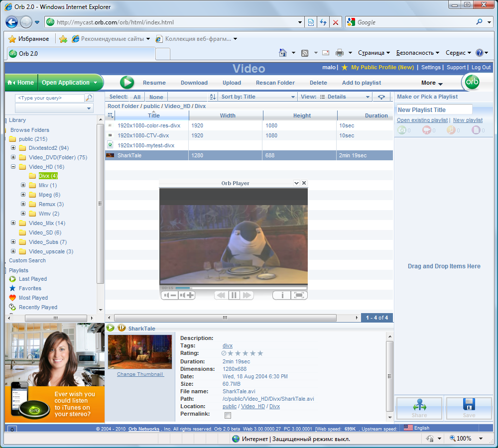Click the orange play-pause icon beside SharkTale details
This screenshot has height=448, width=498.
122,328
